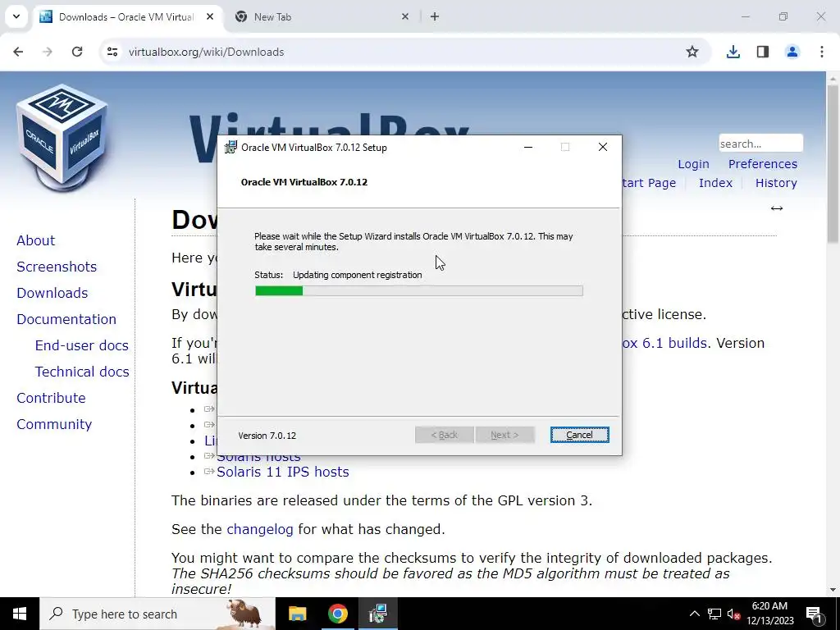Open the notification center icon
This screenshot has width=840, height=630.
tap(814, 614)
